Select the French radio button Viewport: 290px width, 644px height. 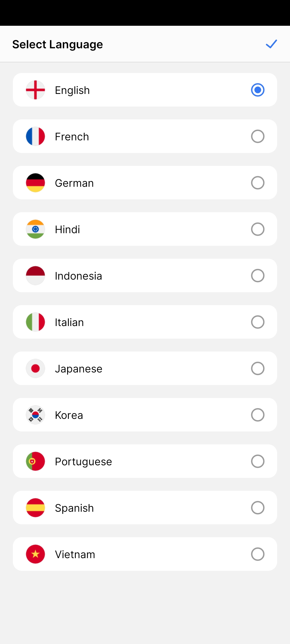[x=258, y=136]
